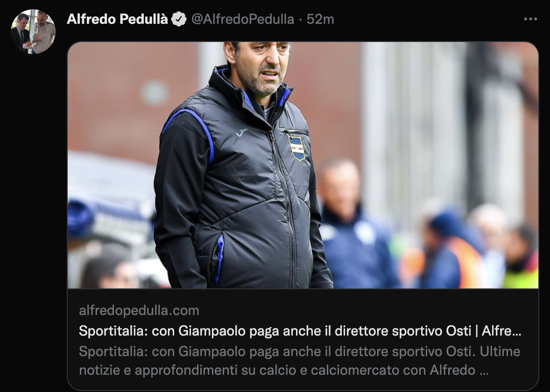Click the Sampdoria crest on the coach's vest
The width and height of the screenshot is (550, 392).
297,148
